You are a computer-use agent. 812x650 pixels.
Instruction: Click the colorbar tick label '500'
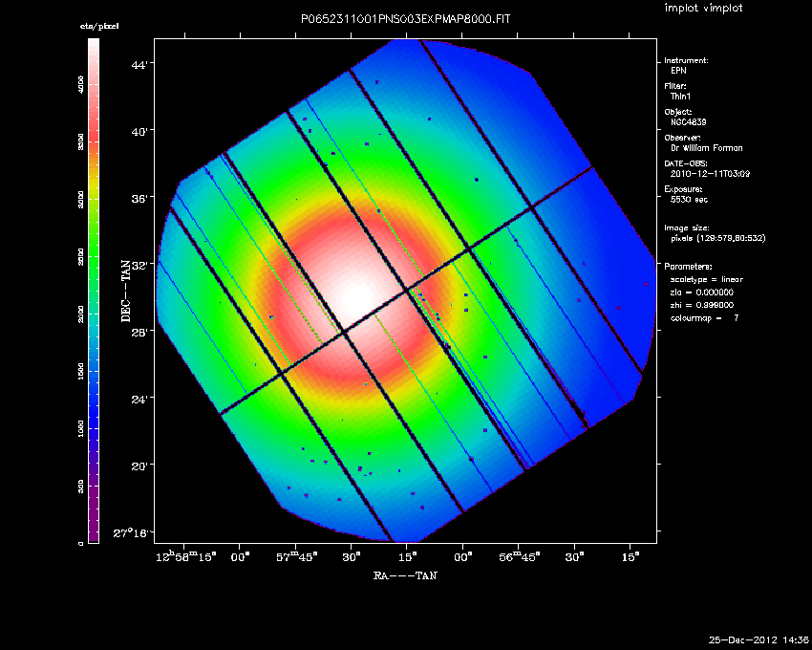tap(81, 487)
